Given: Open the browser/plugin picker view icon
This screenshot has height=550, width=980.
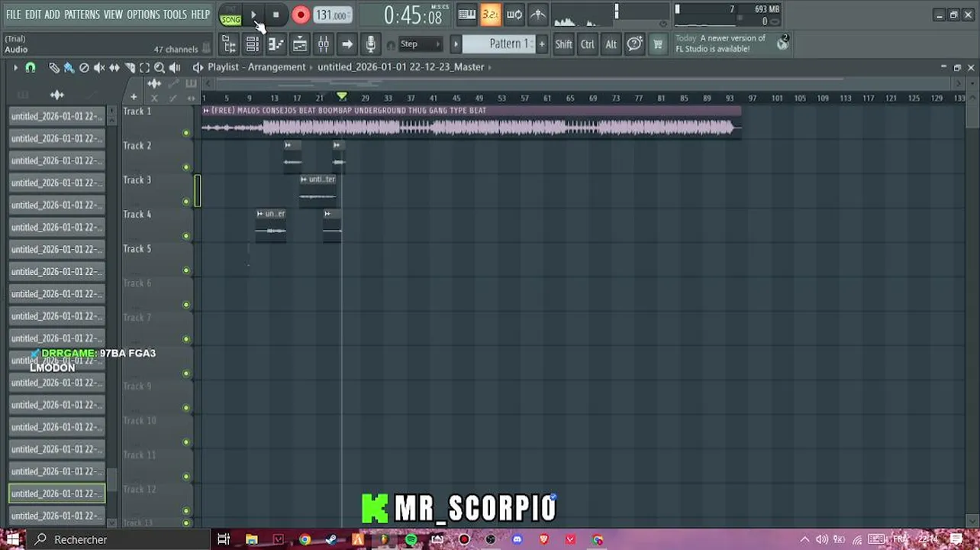Looking at the screenshot, I should click(229, 44).
